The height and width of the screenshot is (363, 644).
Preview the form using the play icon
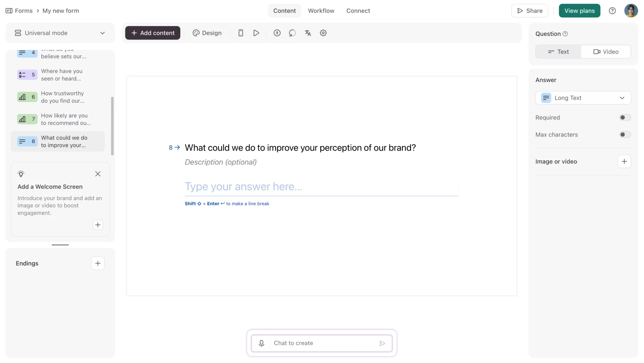[x=256, y=33]
